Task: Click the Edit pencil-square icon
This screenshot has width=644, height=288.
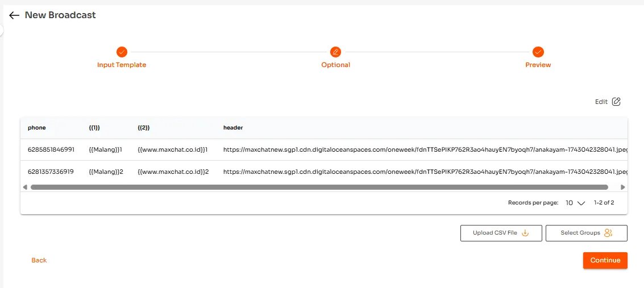Action: 616,102
